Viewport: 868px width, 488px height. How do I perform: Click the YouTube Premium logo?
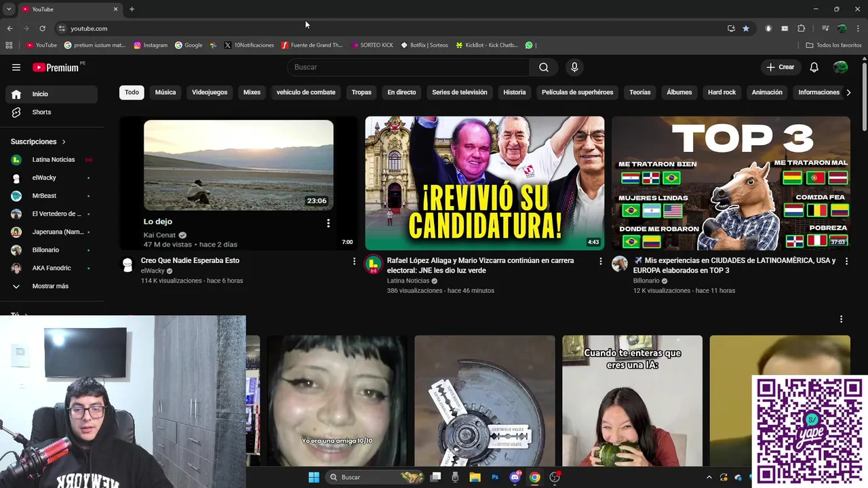pos(56,67)
